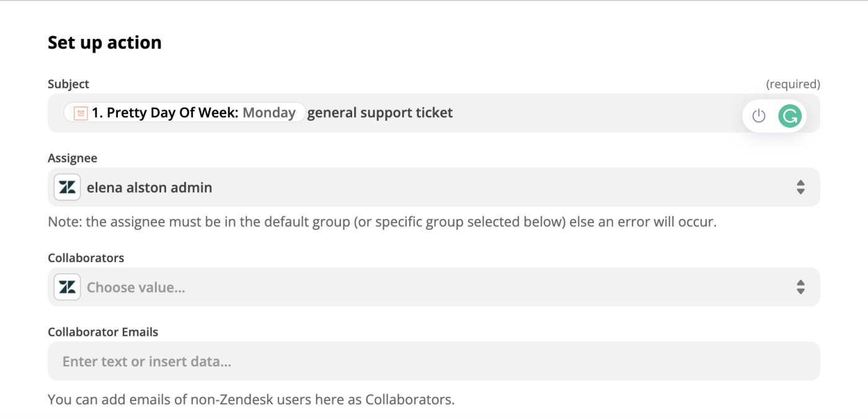Focus the Collaborator Emails text field
This screenshot has height=419, width=868.
pos(433,361)
